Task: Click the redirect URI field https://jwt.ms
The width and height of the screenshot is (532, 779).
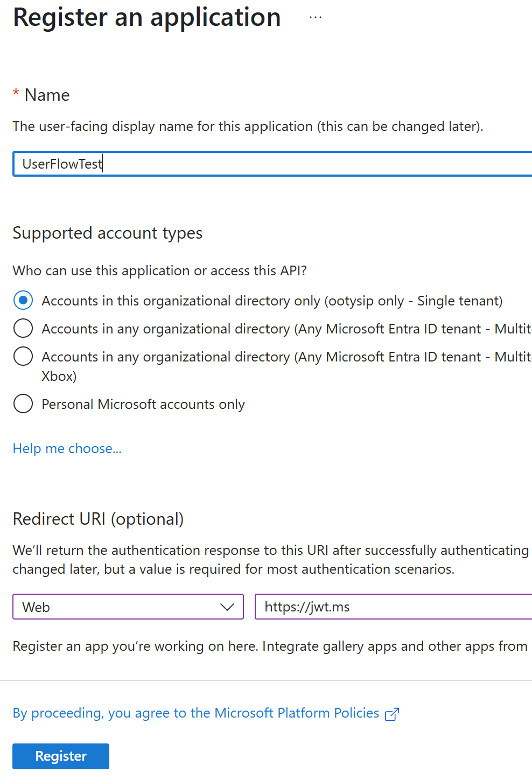Action: click(x=394, y=607)
